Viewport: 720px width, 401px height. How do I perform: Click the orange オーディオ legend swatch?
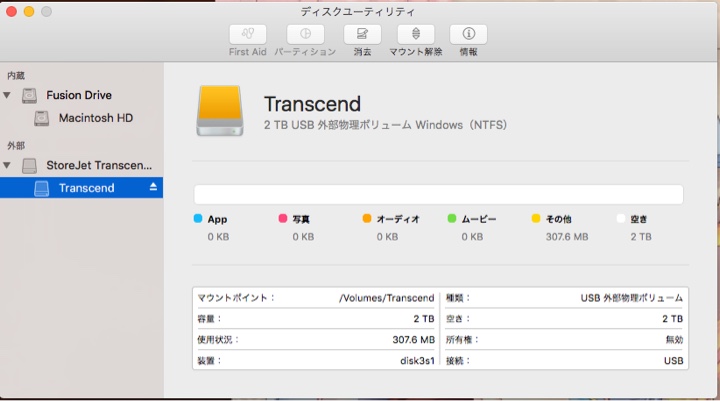[367, 219]
